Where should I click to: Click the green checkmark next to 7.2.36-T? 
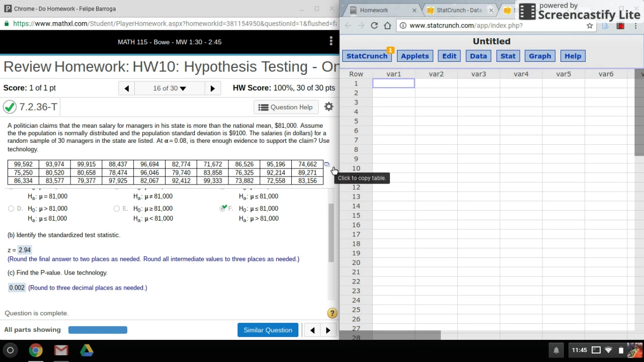pyautogui.click(x=10, y=107)
